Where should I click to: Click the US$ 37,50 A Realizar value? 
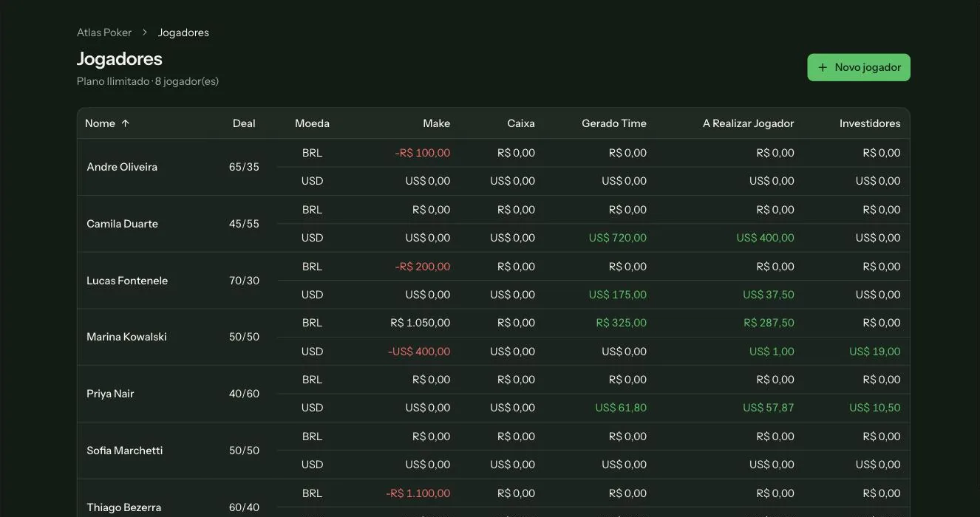pos(769,295)
